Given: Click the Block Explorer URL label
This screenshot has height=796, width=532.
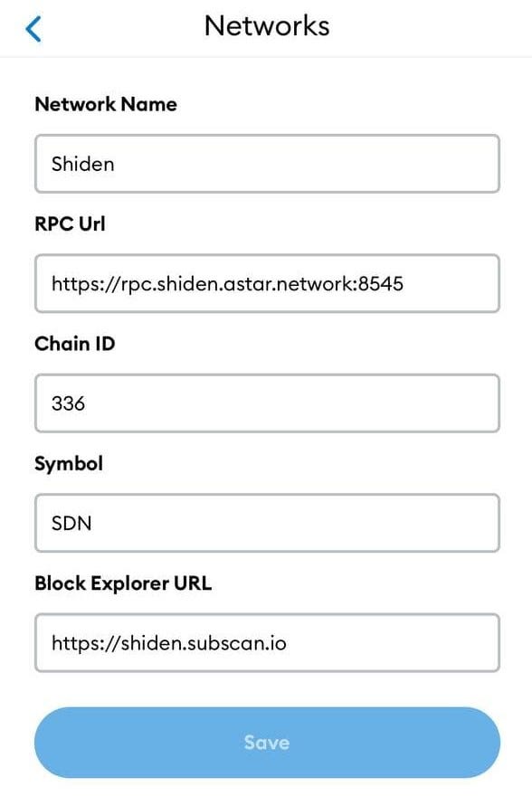Looking at the screenshot, I should click(123, 583).
